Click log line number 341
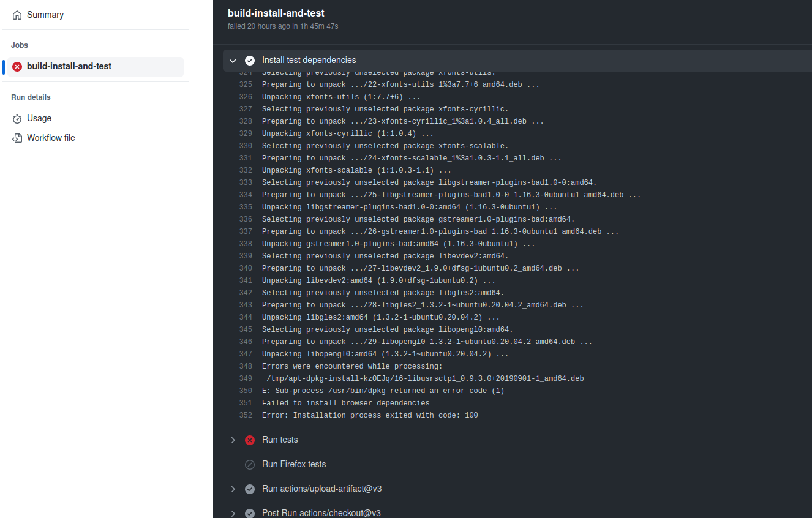 click(246, 280)
